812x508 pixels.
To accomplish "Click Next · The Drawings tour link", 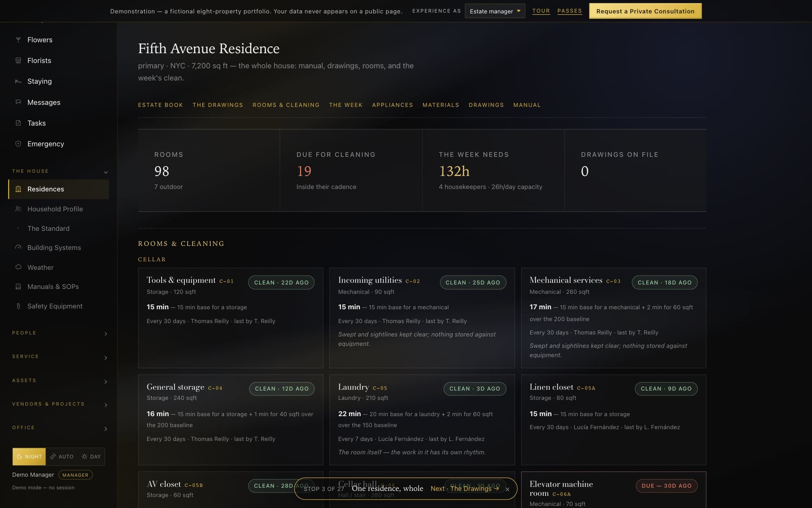I will pos(464,488).
